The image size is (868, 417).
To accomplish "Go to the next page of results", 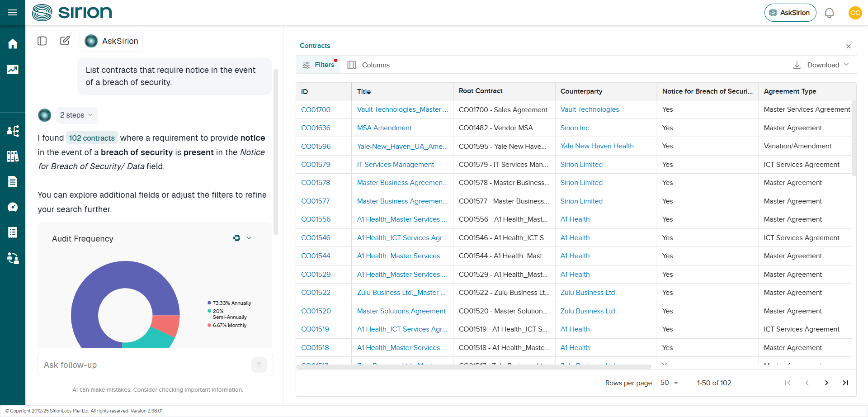I will [826, 383].
